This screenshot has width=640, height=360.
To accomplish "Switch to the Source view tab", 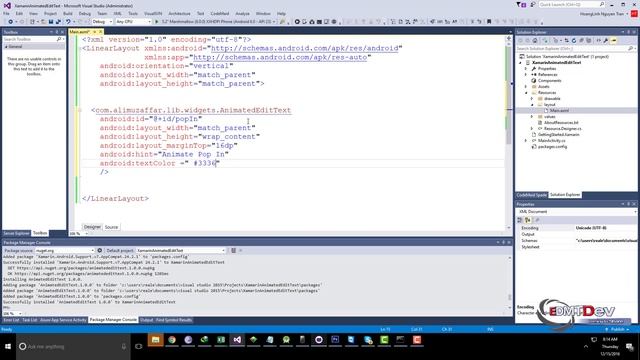I will 111,227.
